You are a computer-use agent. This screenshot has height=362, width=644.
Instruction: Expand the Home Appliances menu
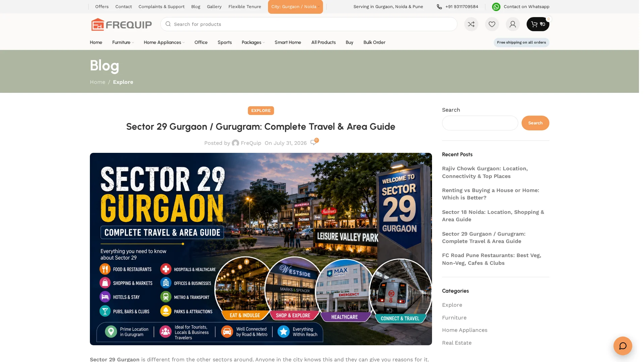point(164,42)
